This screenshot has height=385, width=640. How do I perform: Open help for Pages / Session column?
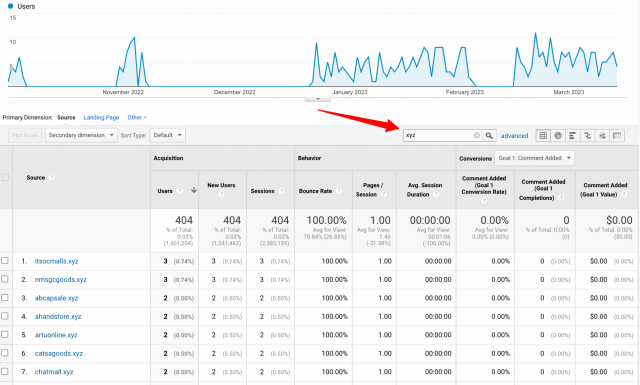[x=383, y=194]
